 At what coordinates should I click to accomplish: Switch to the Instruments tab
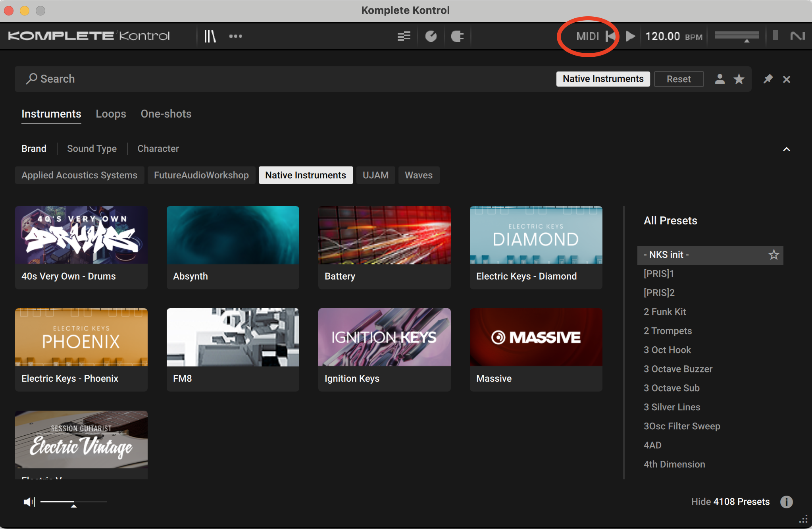click(x=51, y=114)
